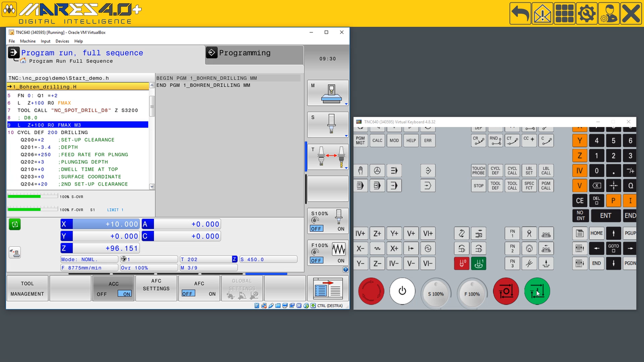Click the CR circular path key
This screenshot has width=644, height=362.
(x=479, y=141)
